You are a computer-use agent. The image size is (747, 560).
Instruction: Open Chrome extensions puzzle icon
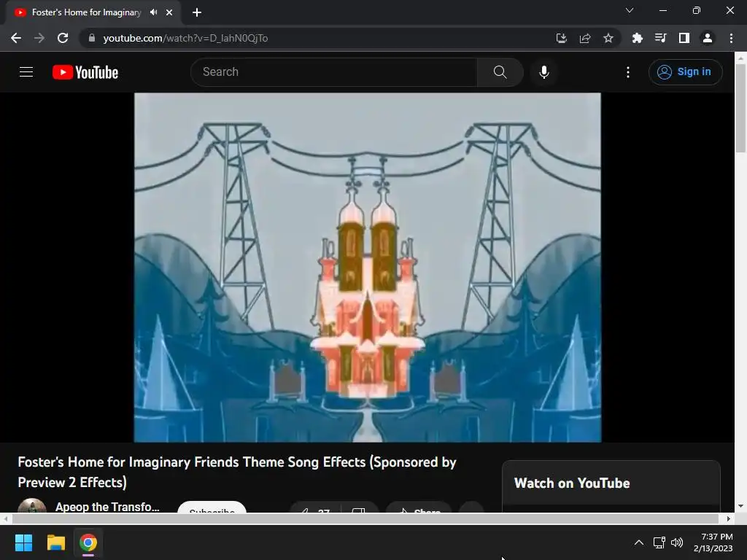pos(637,38)
